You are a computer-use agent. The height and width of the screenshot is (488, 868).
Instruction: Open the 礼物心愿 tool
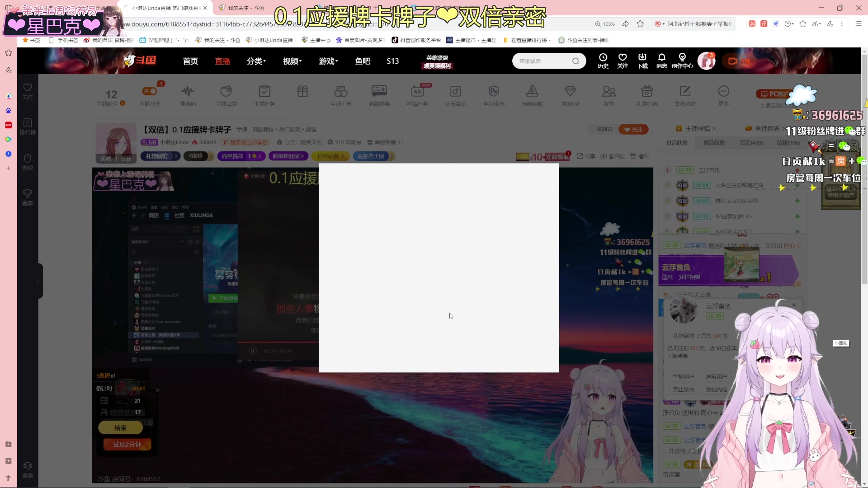tap(647, 96)
